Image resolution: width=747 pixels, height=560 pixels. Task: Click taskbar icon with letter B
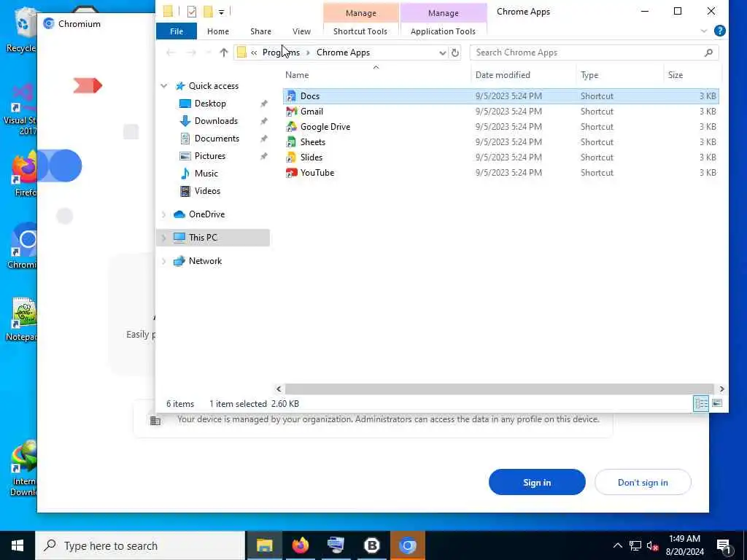coord(371,545)
